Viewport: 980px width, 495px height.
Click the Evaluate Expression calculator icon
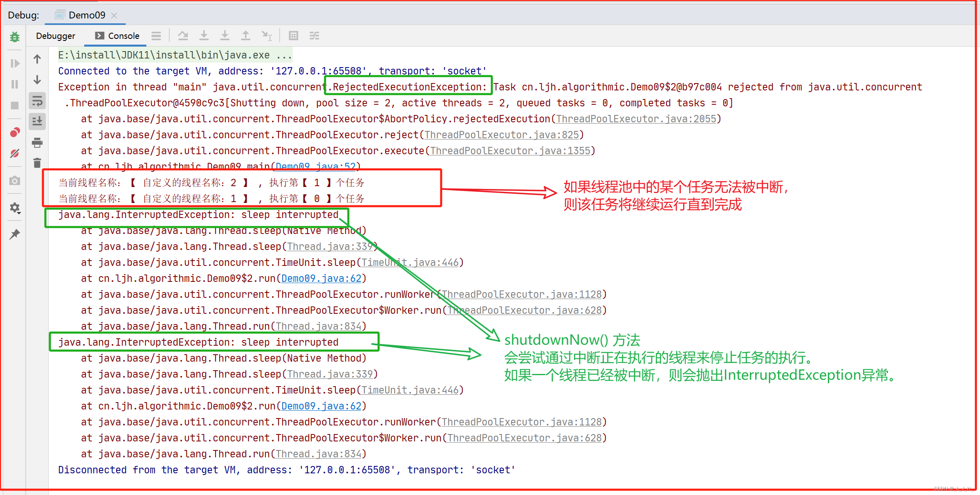(294, 36)
